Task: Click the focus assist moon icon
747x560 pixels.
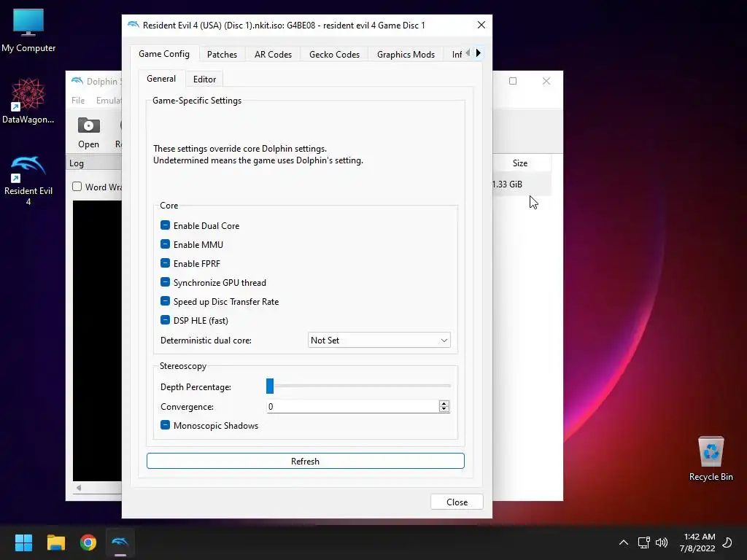Action: click(x=727, y=542)
